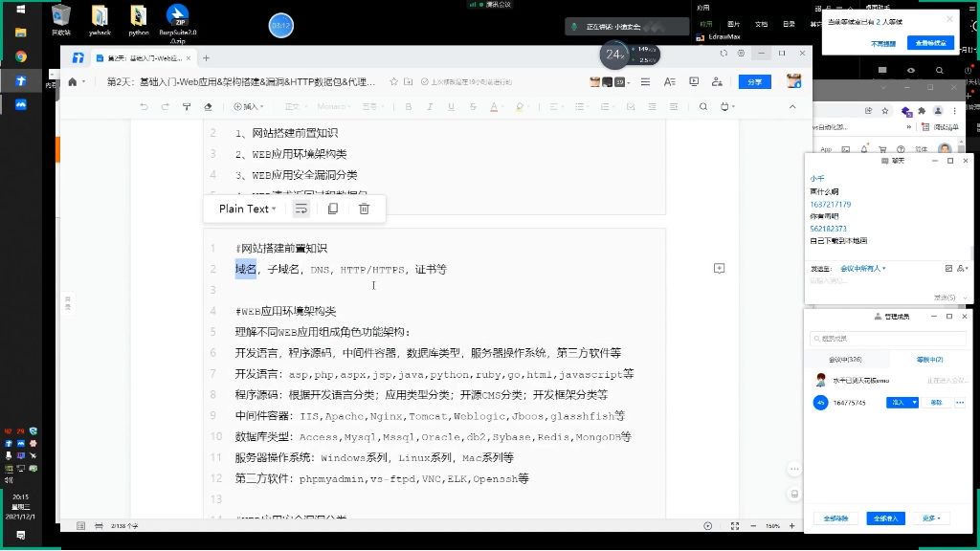The height and width of the screenshot is (551, 980).
Task: Switch to the 等候中(2) waiting tab
Action: coord(929,360)
